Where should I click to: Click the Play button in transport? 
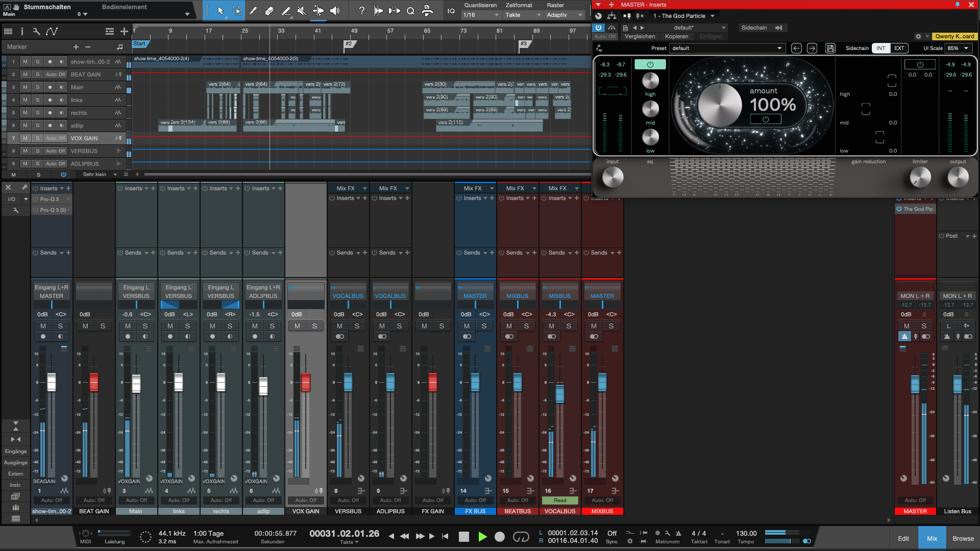tap(482, 536)
